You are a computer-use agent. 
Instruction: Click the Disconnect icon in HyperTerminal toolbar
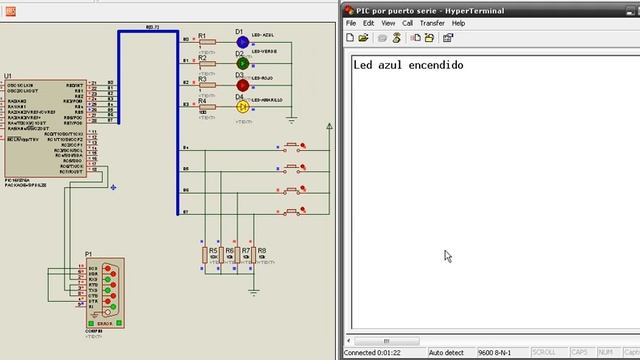(x=396, y=38)
